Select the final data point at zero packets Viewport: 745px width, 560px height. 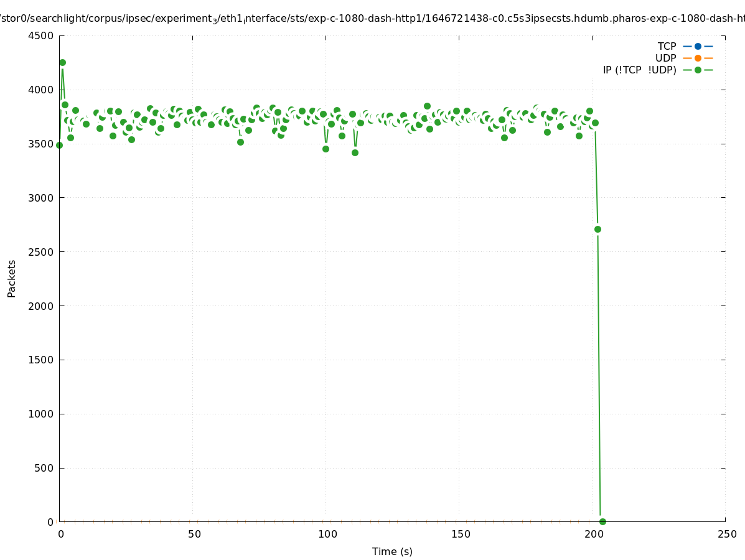pyautogui.click(x=602, y=521)
